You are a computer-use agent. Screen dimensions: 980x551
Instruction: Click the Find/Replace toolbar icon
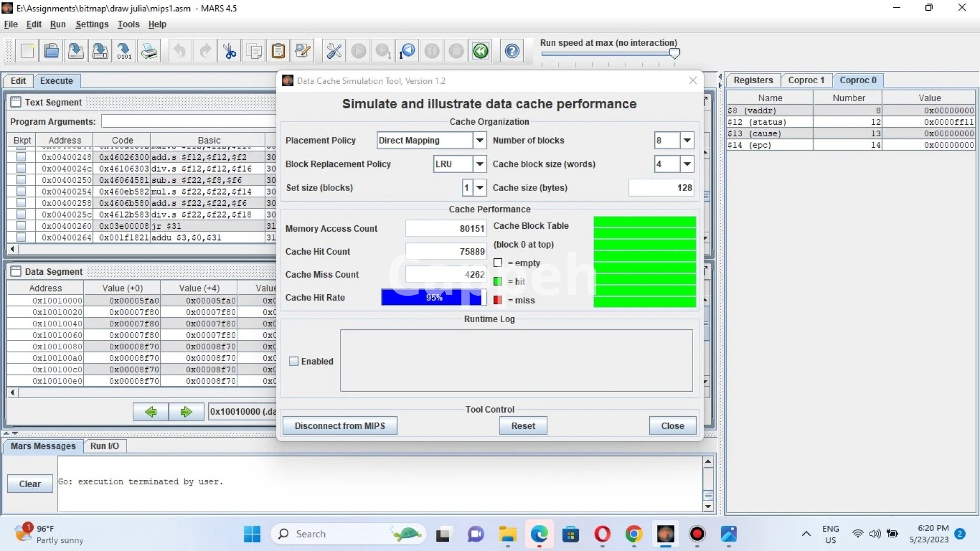[303, 51]
